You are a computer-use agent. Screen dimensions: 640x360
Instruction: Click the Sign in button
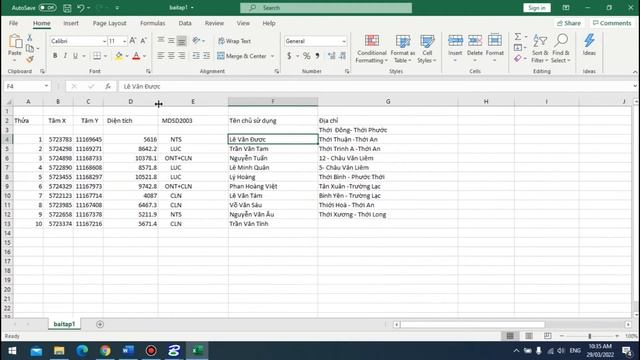click(x=537, y=8)
